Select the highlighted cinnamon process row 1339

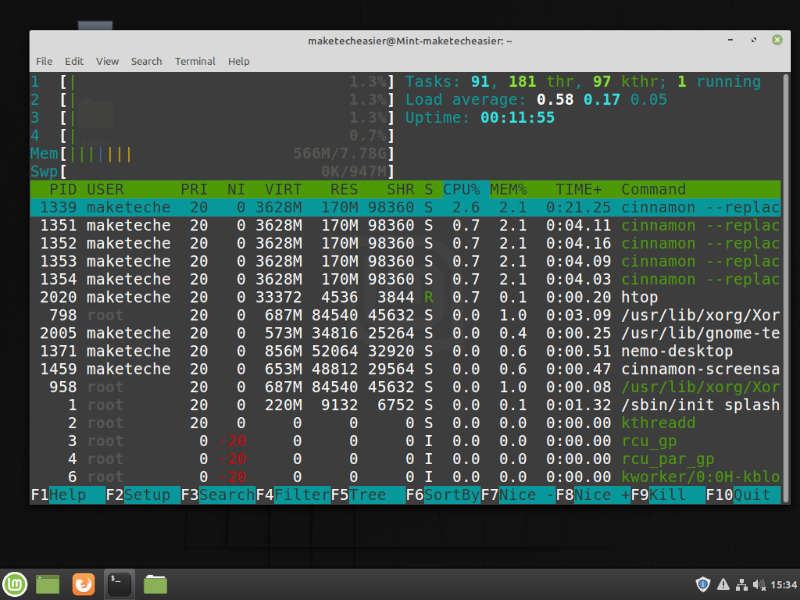tap(300, 207)
